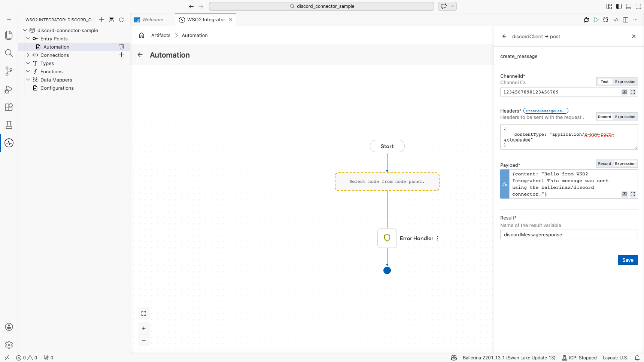Image resolution: width=644 pixels, height=362 pixels.
Task: Open the discord_connector_sample command search bar
Action: pos(322,6)
